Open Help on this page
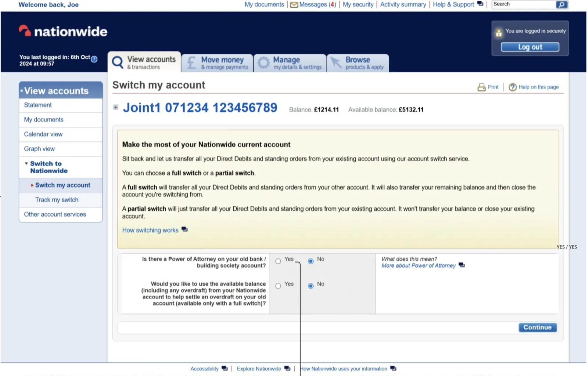Viewport: 588px width, 376px height. 538,87
